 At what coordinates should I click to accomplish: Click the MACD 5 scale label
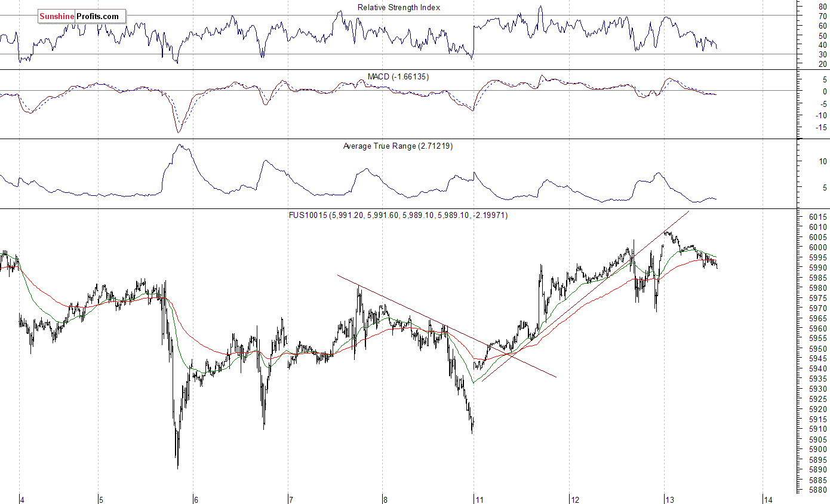coord(825,79)
